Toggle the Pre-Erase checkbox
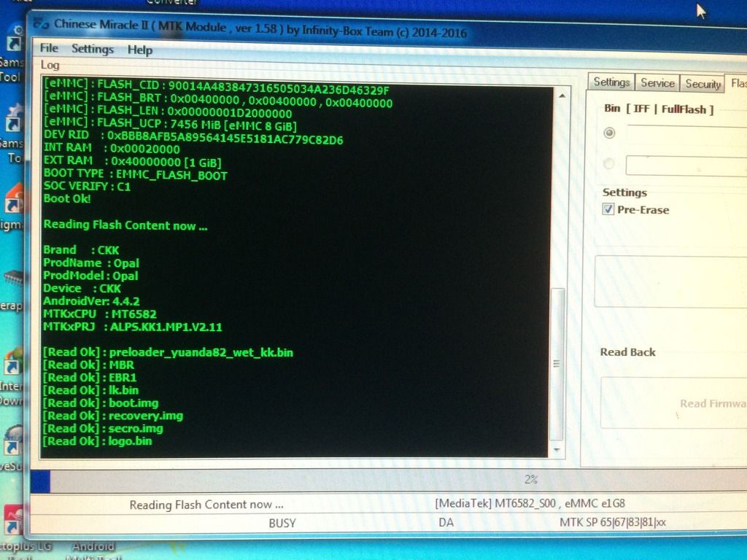 608,209
